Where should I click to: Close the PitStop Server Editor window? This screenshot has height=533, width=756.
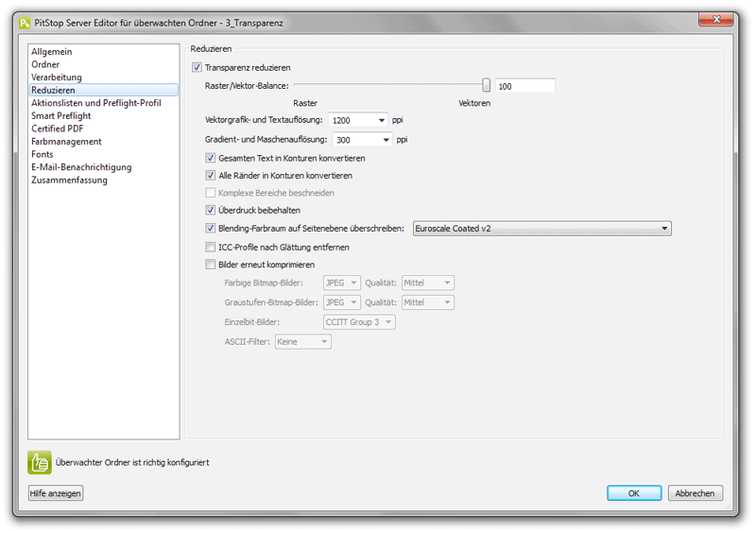(715, 19)
